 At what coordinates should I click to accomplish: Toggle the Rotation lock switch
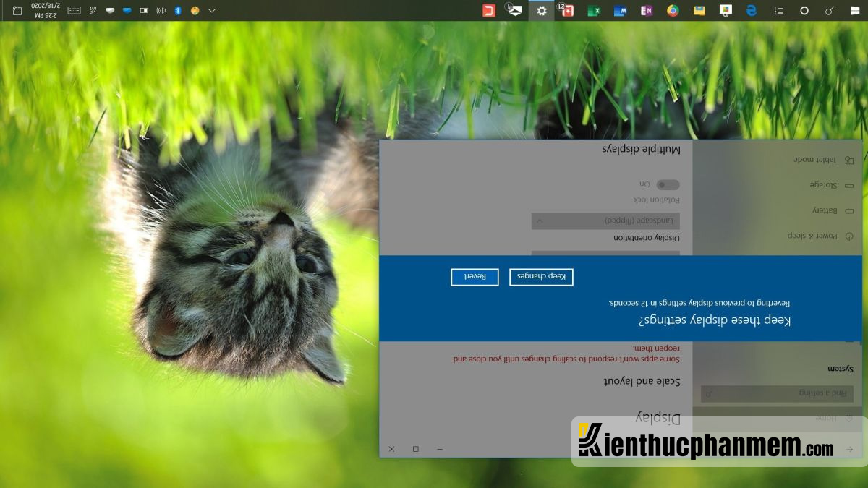pyautogui.click(x=668, y=185)
